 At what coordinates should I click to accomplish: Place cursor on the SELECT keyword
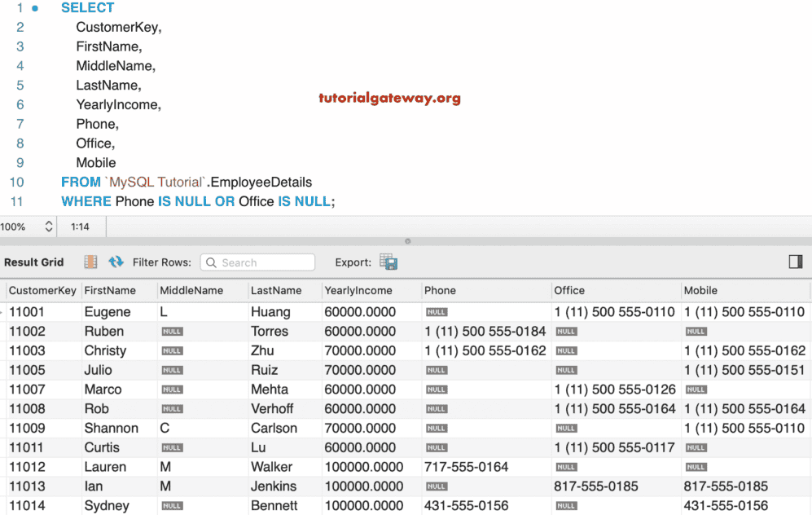coord(87,8)
